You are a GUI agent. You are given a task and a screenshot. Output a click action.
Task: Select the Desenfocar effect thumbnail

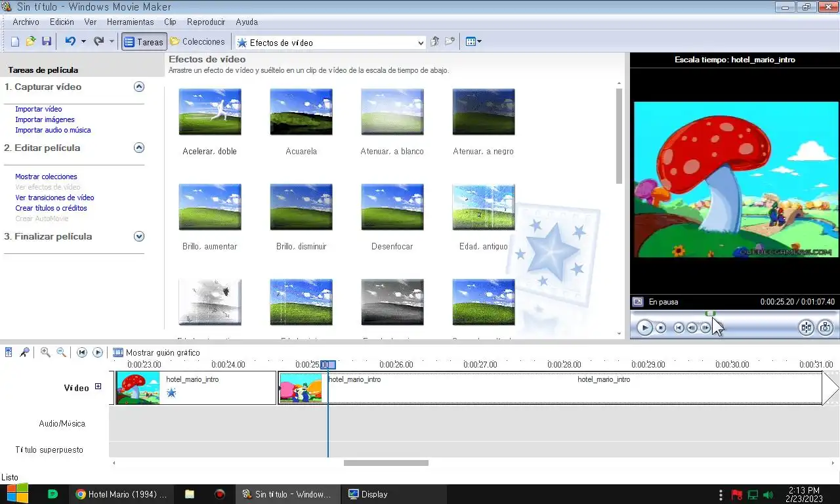[392, 207]
